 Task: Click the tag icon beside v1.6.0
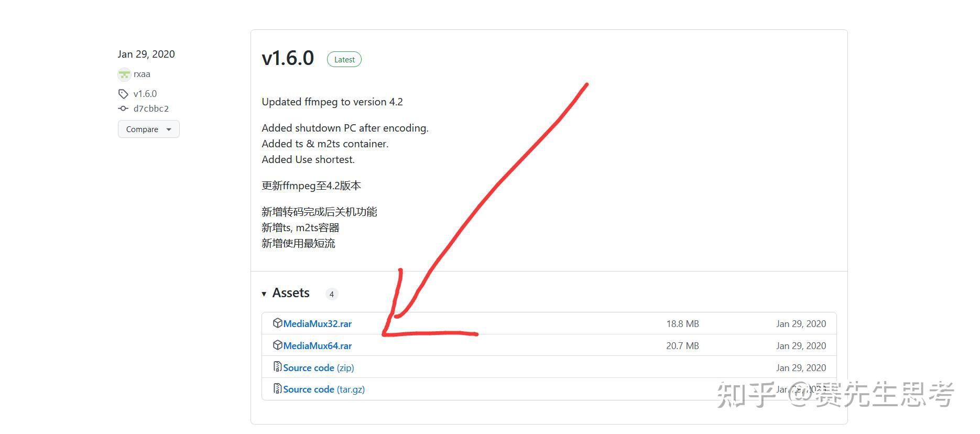coord(123,94)
